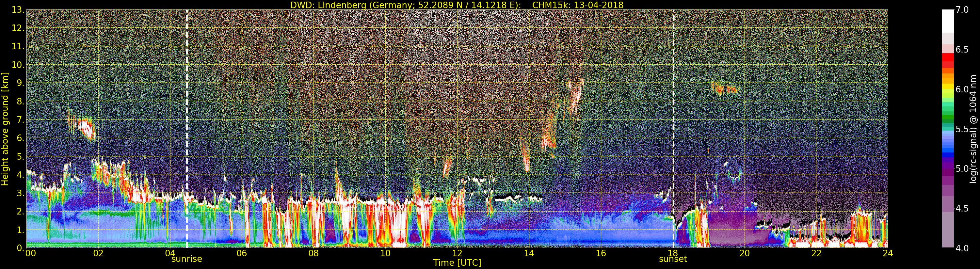Click the 'Time [UTC]' axis label
Image resolution: width=980 pixels, height=269 pixels.
[x=457, y=263]
